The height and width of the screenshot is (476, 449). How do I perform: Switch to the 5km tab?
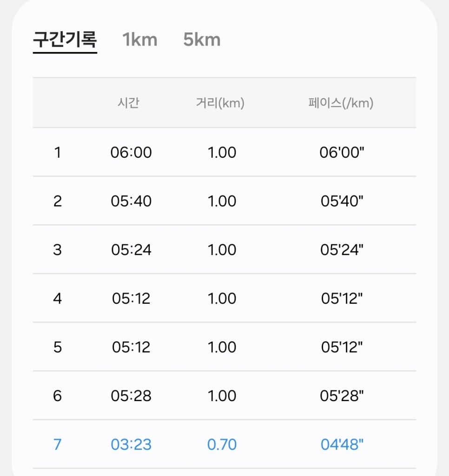202,40
